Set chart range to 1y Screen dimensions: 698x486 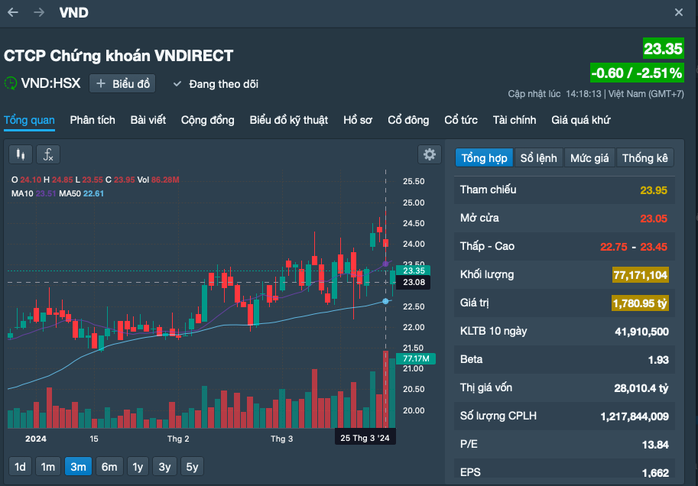[138, 467]
